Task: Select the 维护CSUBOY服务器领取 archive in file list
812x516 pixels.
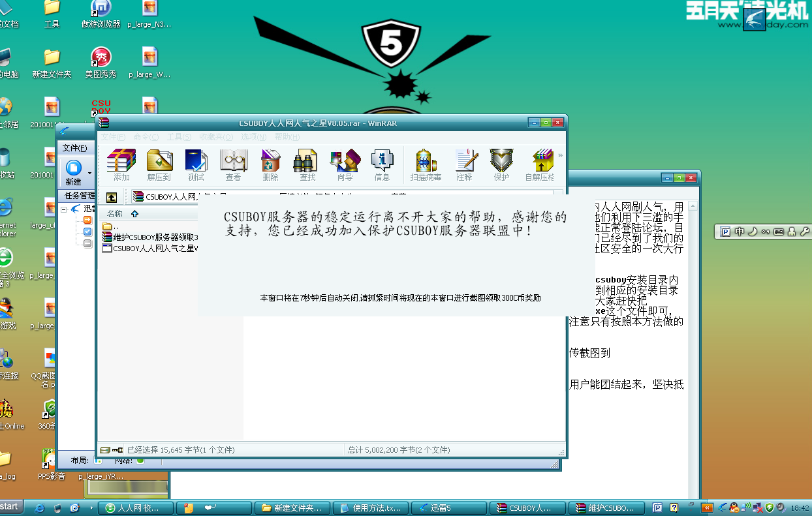Action: coord(150,237)
